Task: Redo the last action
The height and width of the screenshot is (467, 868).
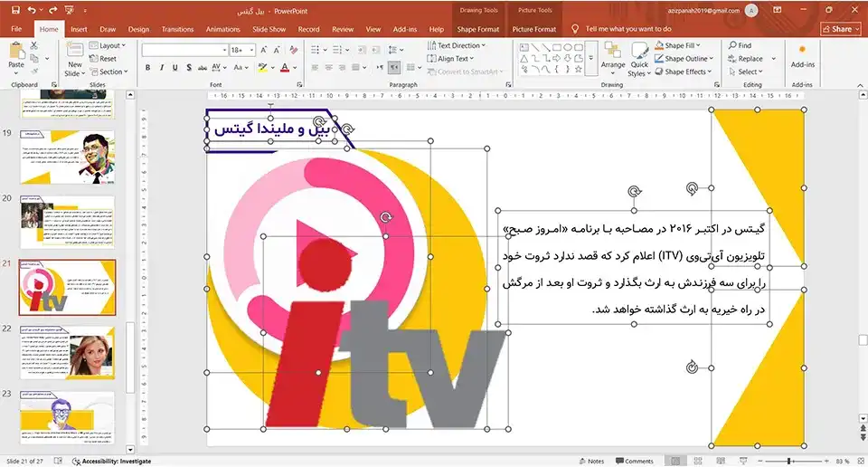Action: tap(53, 11)
